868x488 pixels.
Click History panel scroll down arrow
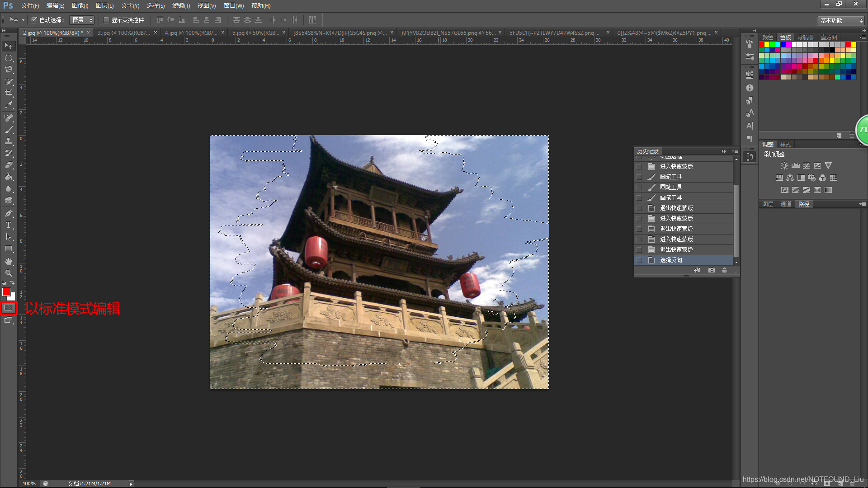pyautogui.click(x=736, y=262)
